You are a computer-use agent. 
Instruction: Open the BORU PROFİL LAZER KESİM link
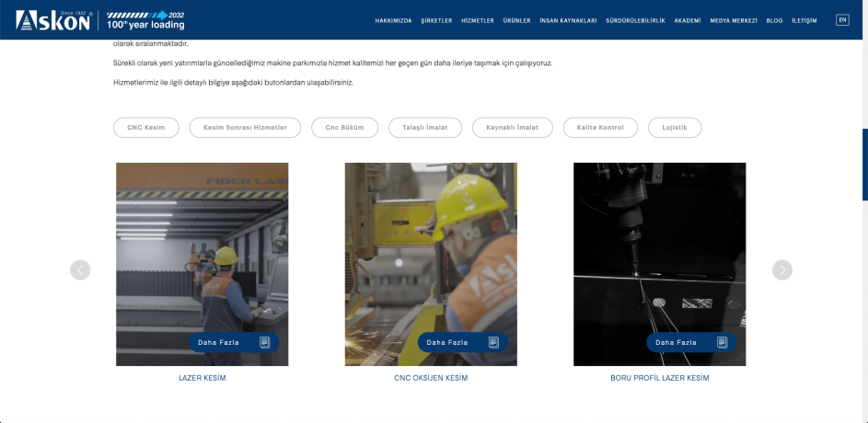click(x=659, y=378)
